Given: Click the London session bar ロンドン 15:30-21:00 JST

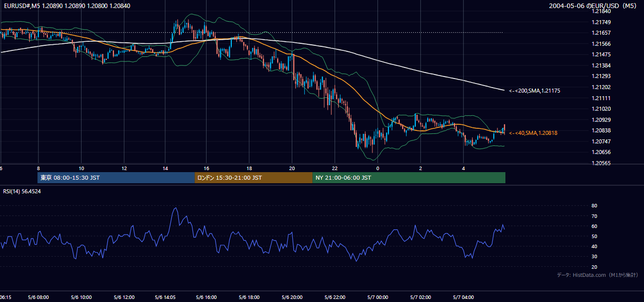Looking at the screenshot, I should [x=253, y=178].
